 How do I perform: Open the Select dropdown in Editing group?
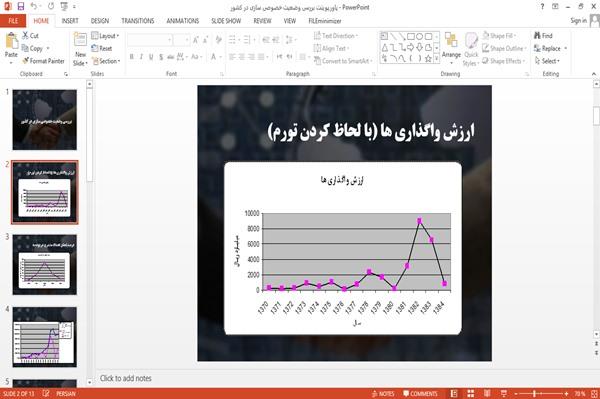(547, 61)
